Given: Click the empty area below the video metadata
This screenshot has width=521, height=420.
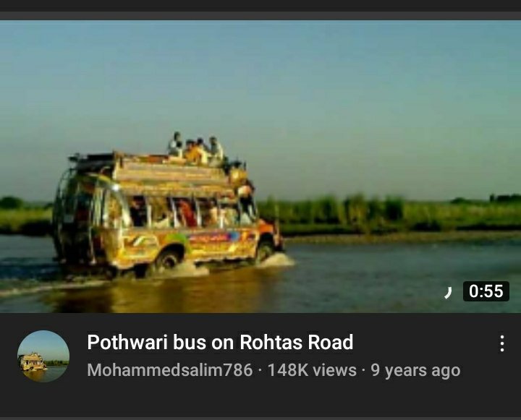Looking at the screenshot, I should coord(260,400).
